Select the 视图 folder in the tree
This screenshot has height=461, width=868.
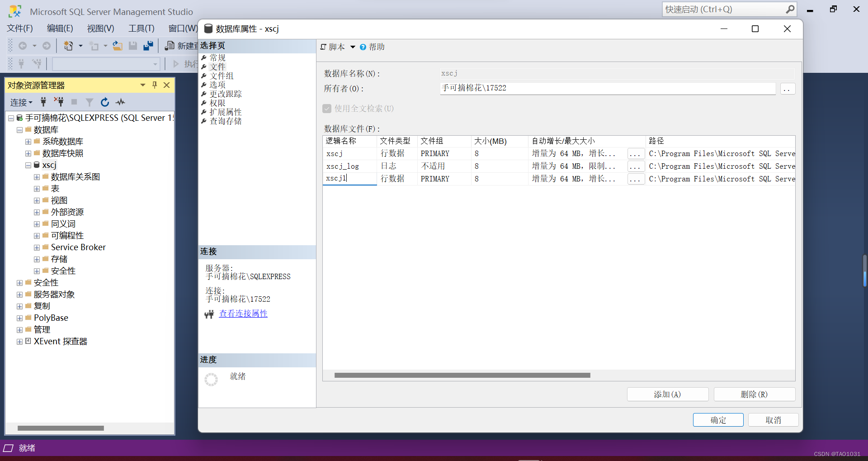point(59,200)
